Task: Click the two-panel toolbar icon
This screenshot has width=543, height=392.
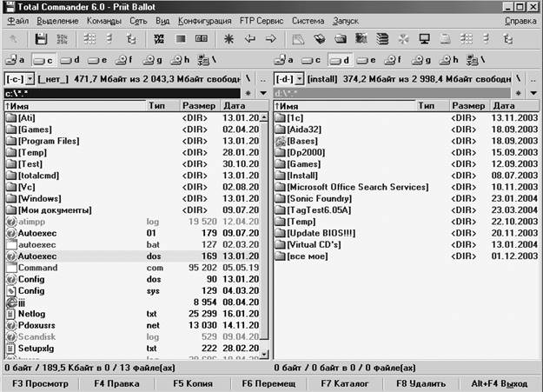Action: [202, 39]
